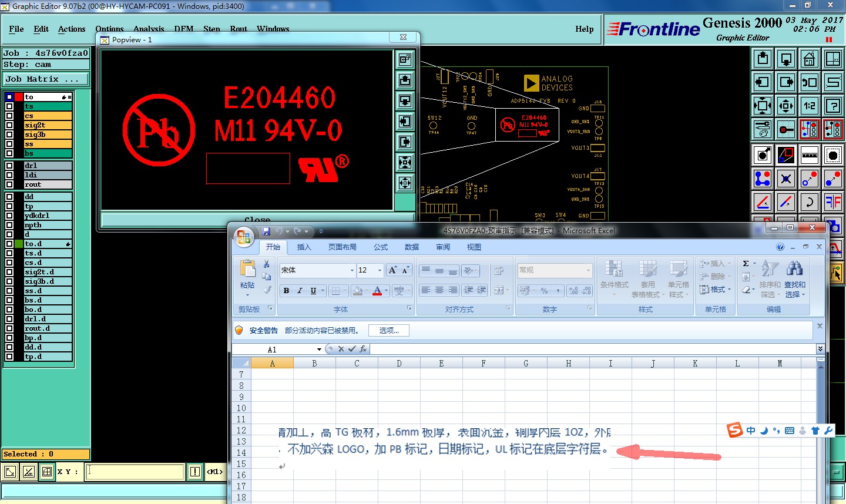Open the Format cells dropdown in Excel ribbon
Screen dimensions: 846x504
click(716, 289)
